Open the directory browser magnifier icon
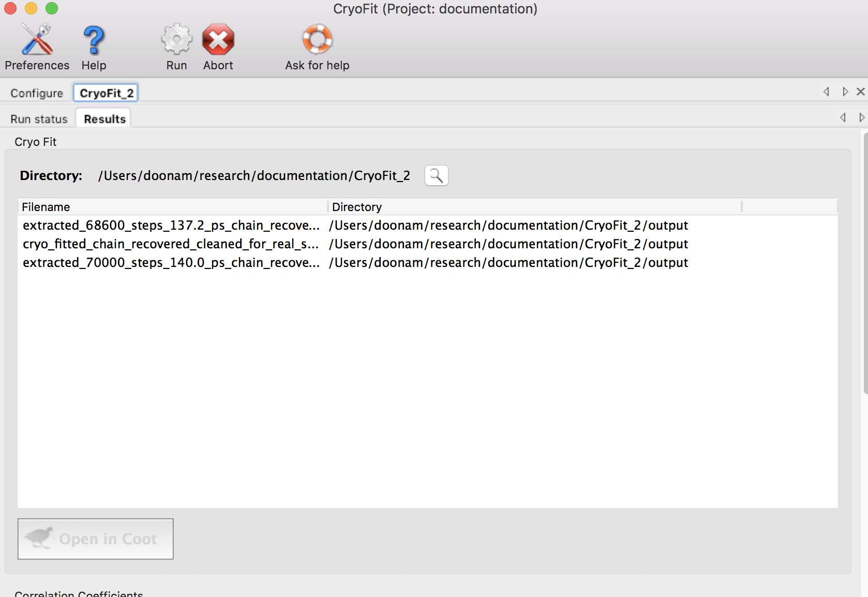This screenshot has width=868, height=597. tap(436, 175)
